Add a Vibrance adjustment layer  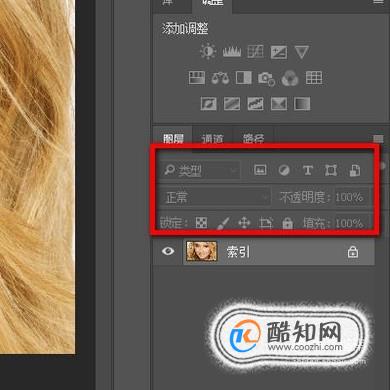(302, 52)
